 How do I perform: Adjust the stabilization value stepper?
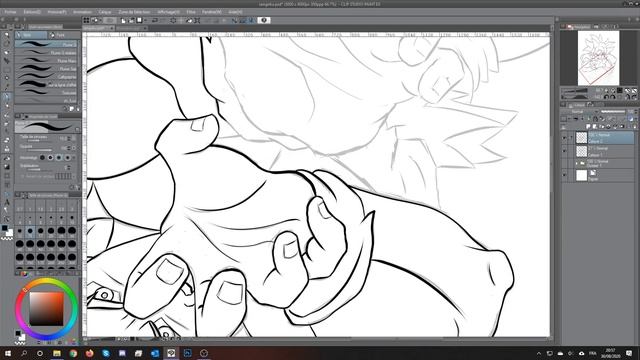point(69,167)
